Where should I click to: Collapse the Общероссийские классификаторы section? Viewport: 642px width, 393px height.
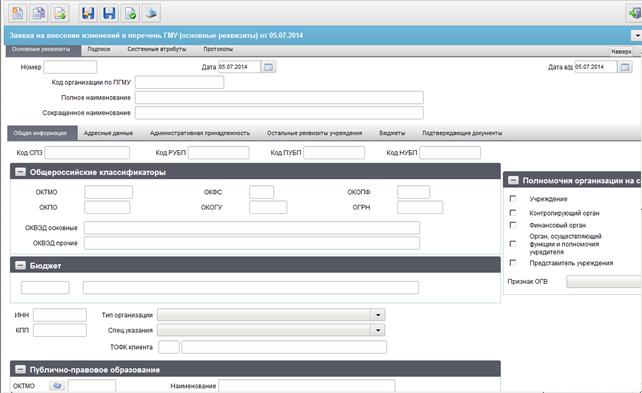[x=20, y=172]
